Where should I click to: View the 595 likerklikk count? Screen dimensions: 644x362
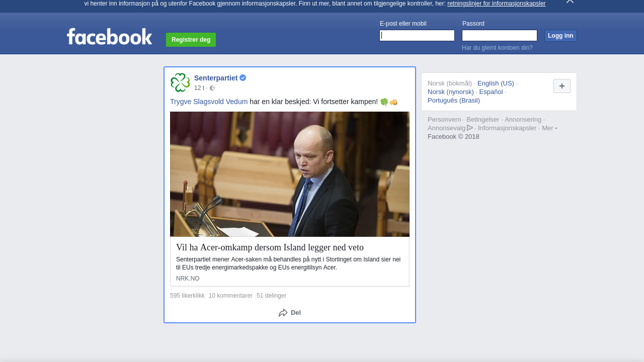click(x=187, y=296)
